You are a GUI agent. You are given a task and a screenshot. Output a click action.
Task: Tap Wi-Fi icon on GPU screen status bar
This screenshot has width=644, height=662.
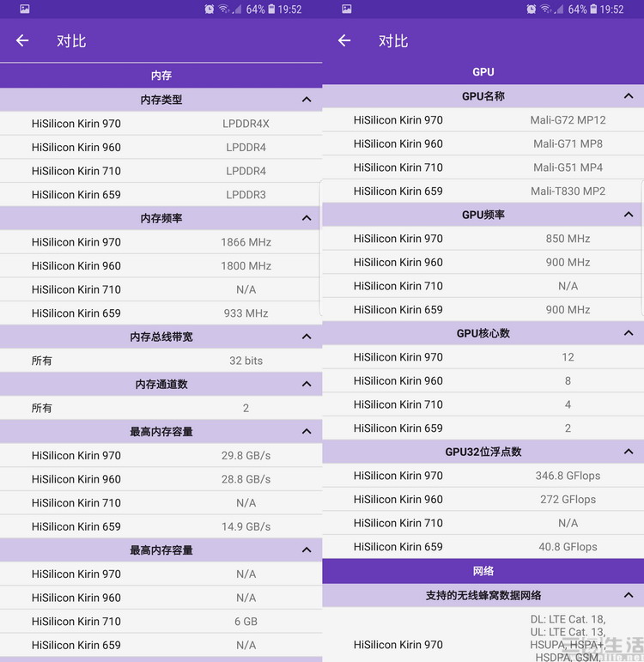(x=546, y=9)
